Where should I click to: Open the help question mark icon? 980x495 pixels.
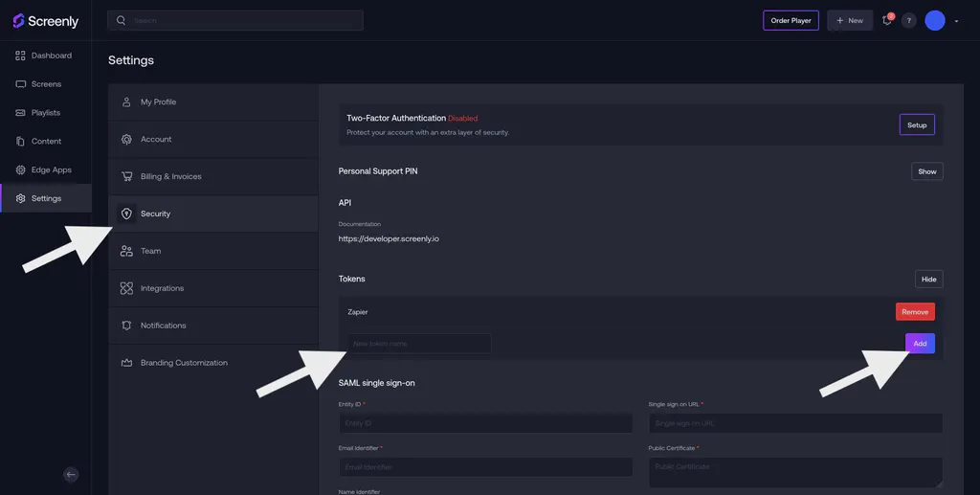[909, 21]
